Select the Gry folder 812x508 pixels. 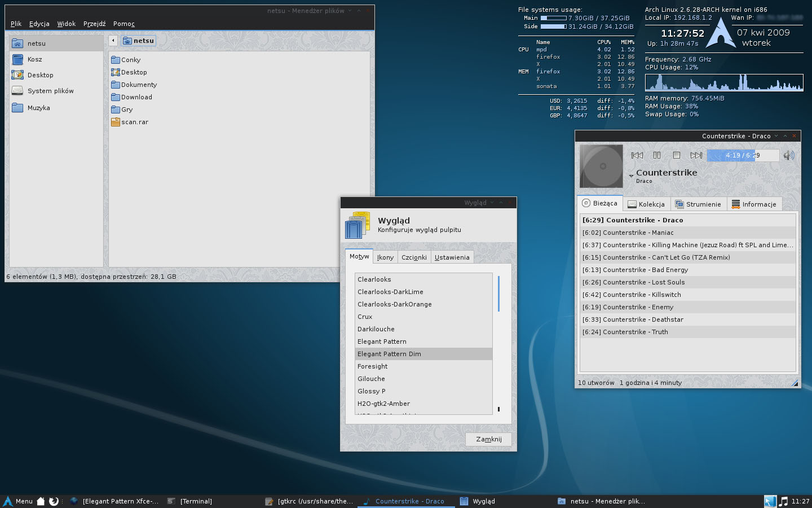pyautogui.click(x=122, y=110)
